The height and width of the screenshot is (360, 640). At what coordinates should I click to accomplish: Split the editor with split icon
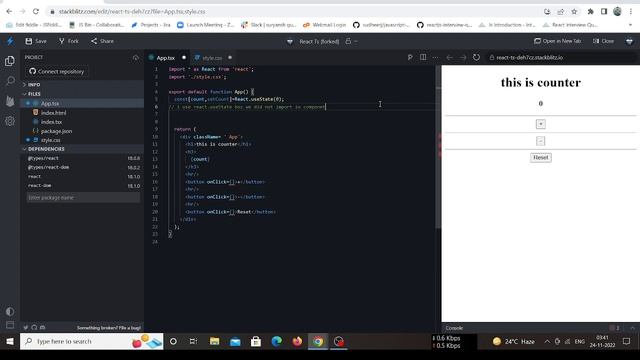pos(423,58)
